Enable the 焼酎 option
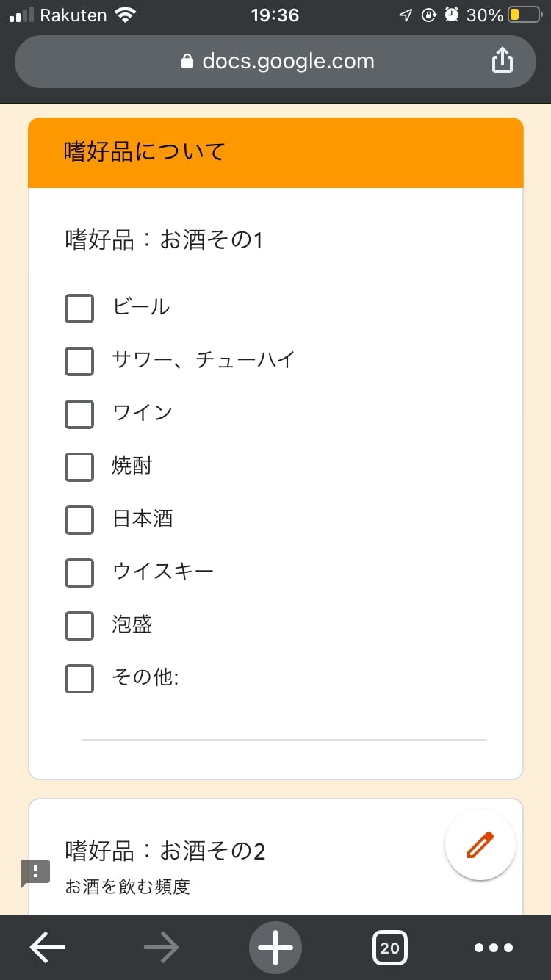551x980 pixels. coord(79,467)
